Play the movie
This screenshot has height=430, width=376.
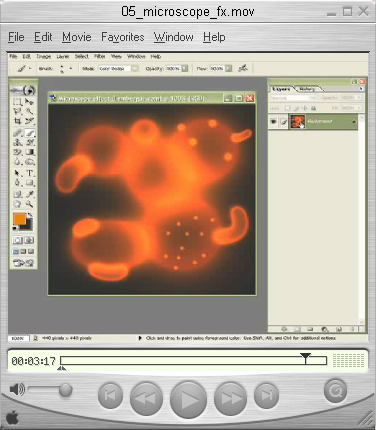click(188, 399)
